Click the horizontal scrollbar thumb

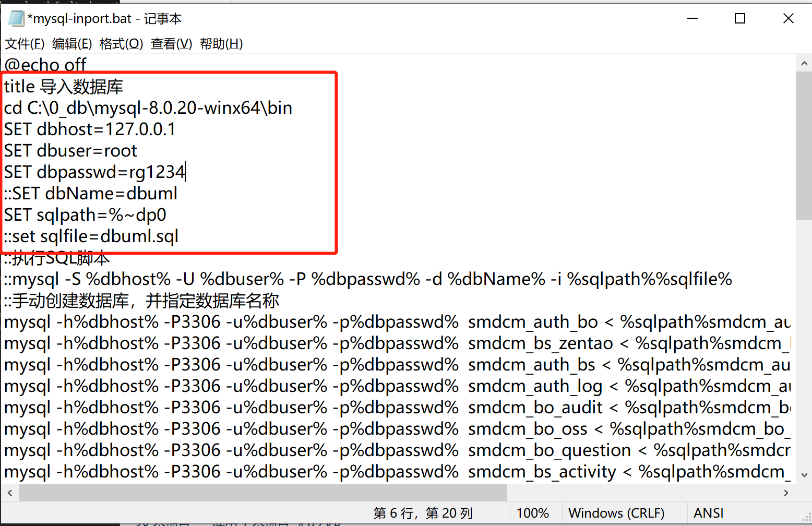[x=263, y=493]
